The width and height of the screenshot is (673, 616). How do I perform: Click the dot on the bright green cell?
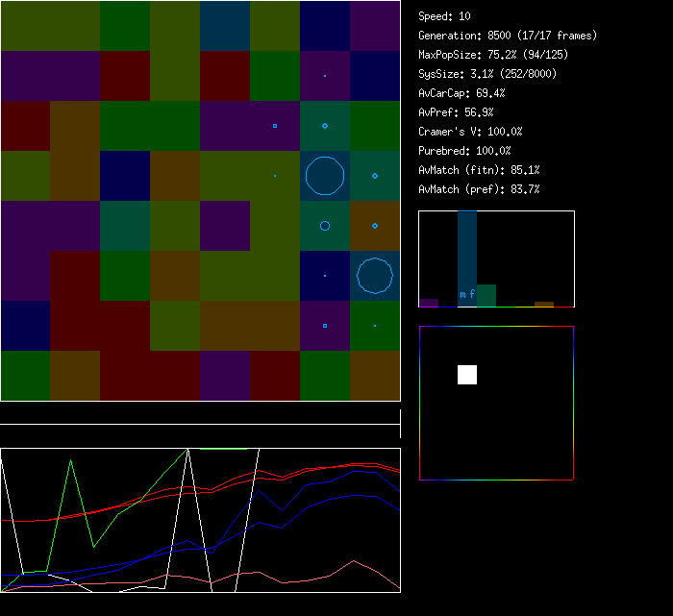tap(375, 326)
